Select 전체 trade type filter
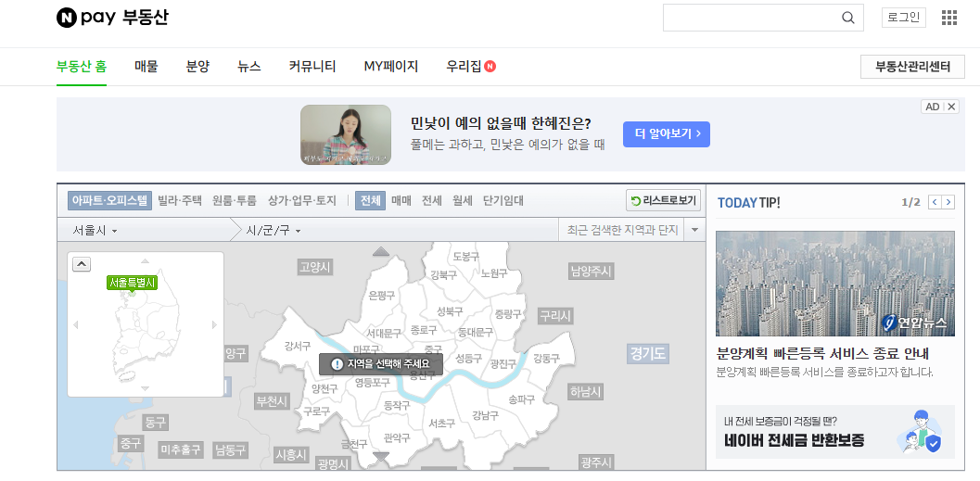The image size is (980, 481). pyautogui.click(x=371, y=200)
